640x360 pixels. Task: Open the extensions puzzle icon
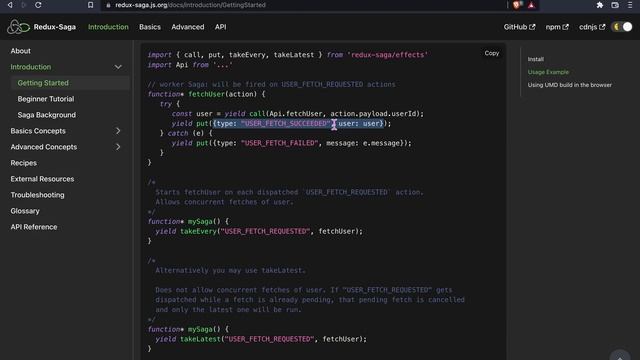tap(600, 5)
